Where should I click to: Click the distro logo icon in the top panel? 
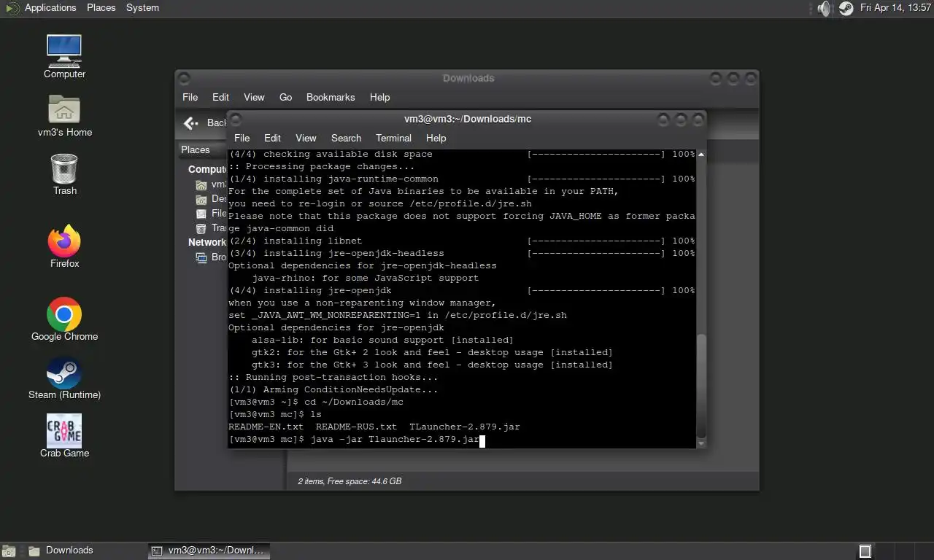[12, 8]
